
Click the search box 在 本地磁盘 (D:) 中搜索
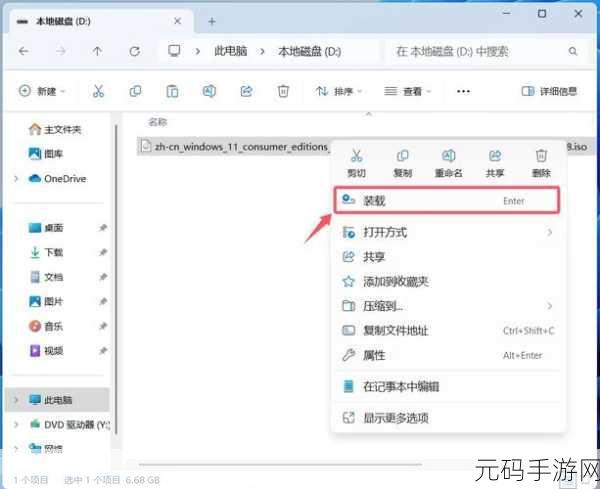pyautogui.click(x=485, y=51)
